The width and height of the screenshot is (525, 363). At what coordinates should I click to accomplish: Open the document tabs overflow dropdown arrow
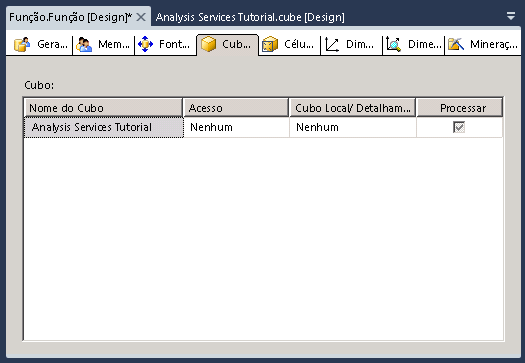(511, 16)
